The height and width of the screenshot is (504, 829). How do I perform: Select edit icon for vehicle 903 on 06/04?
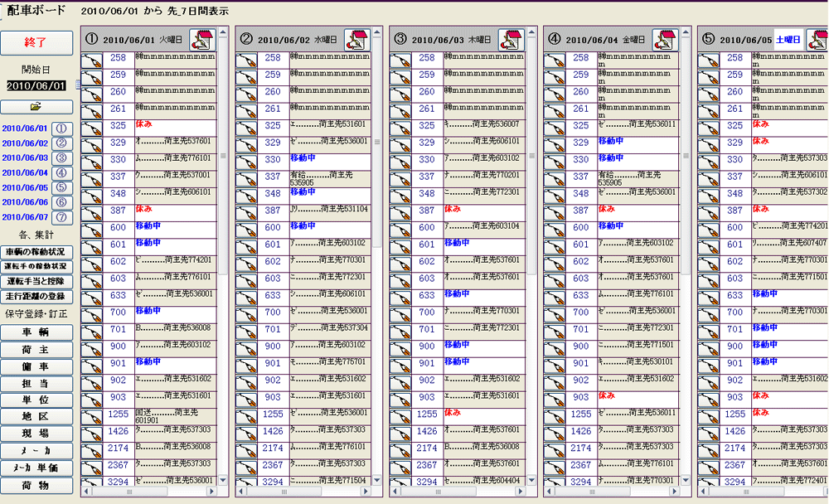coord(555,397)
